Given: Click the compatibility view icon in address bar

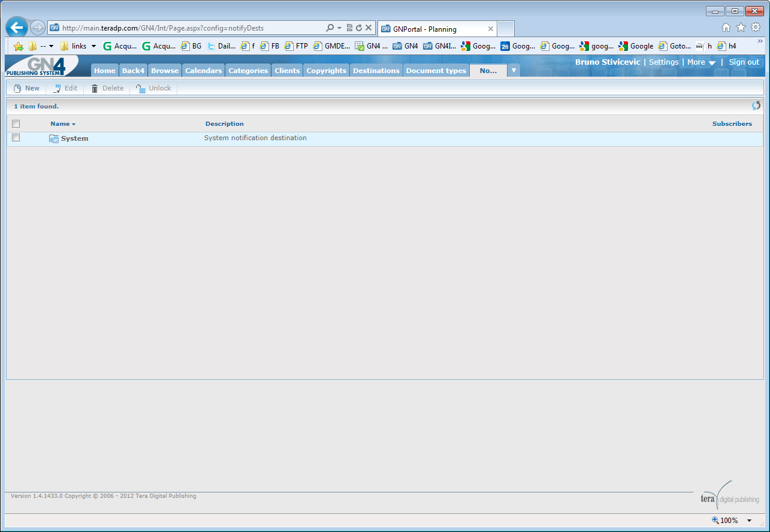Looking at the screenshot, I should click(349, 28).
